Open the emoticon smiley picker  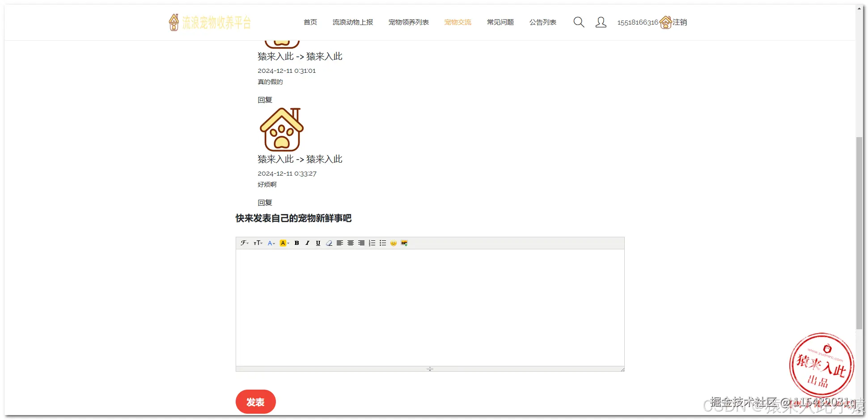(394, 243)
